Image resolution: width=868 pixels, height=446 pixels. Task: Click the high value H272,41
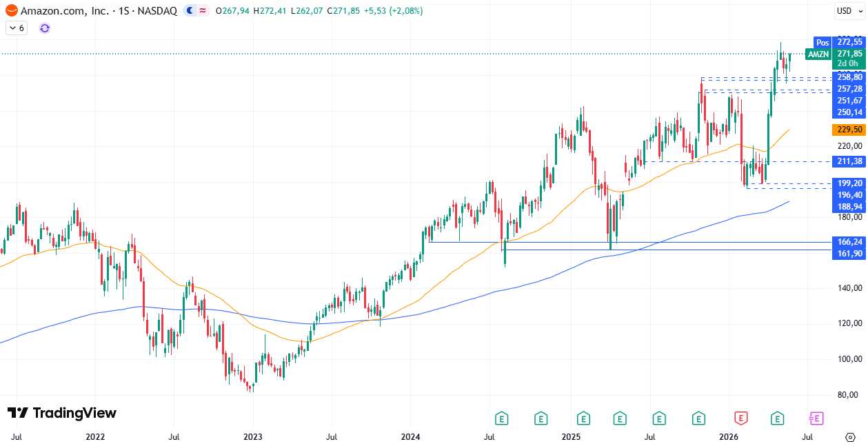coord(270,11)
